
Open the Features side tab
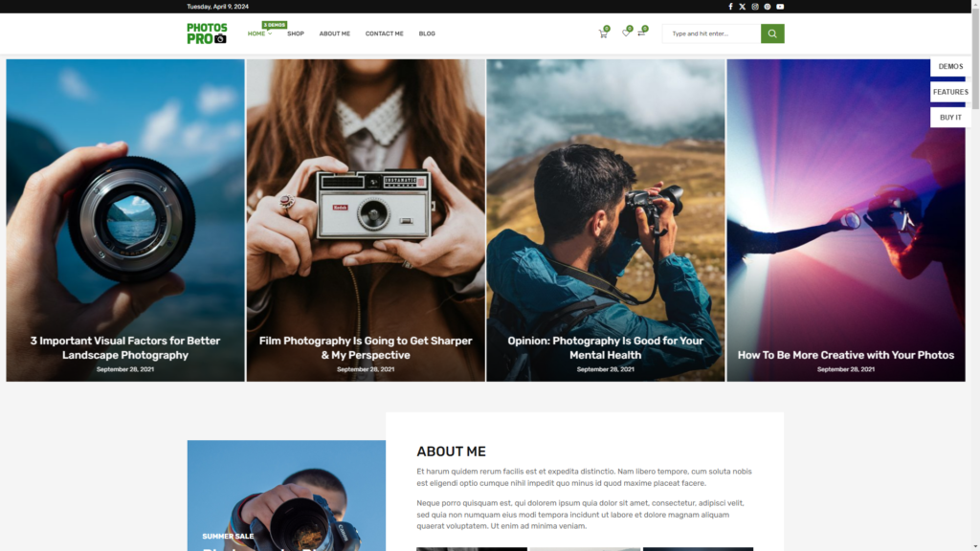click(x=950, y=92)
